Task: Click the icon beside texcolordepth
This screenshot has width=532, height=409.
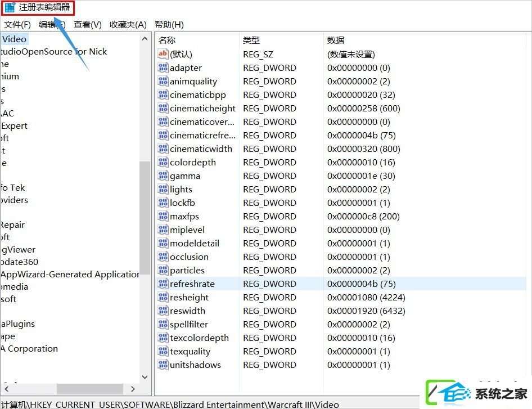Action: coord(163,338)
